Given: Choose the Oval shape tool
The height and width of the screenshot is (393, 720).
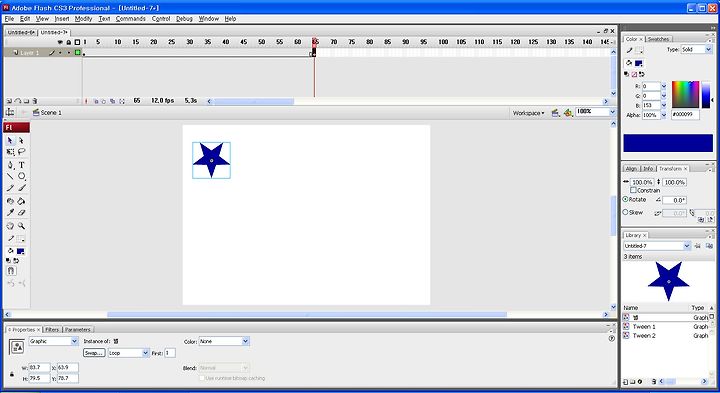Looking at the screenshot, I should tap(21, 176).
